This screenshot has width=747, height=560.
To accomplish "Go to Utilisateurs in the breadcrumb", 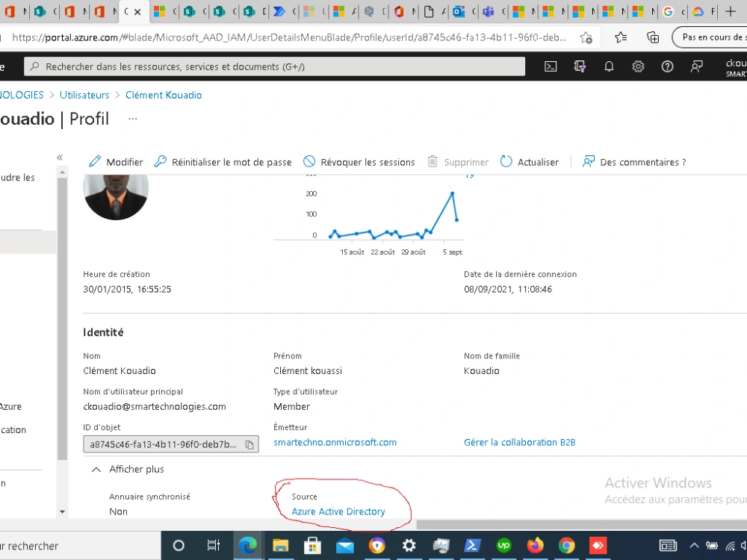I will [x=84, y=95].
